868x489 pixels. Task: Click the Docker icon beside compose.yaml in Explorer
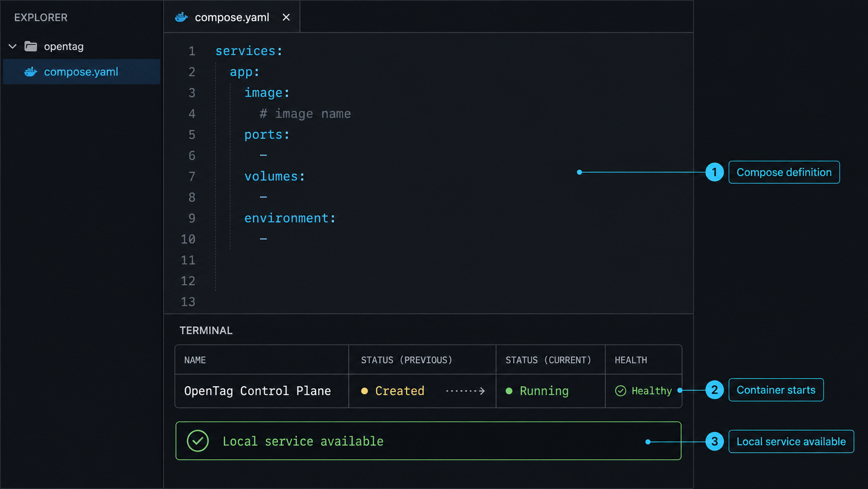(x=31, y=72)
